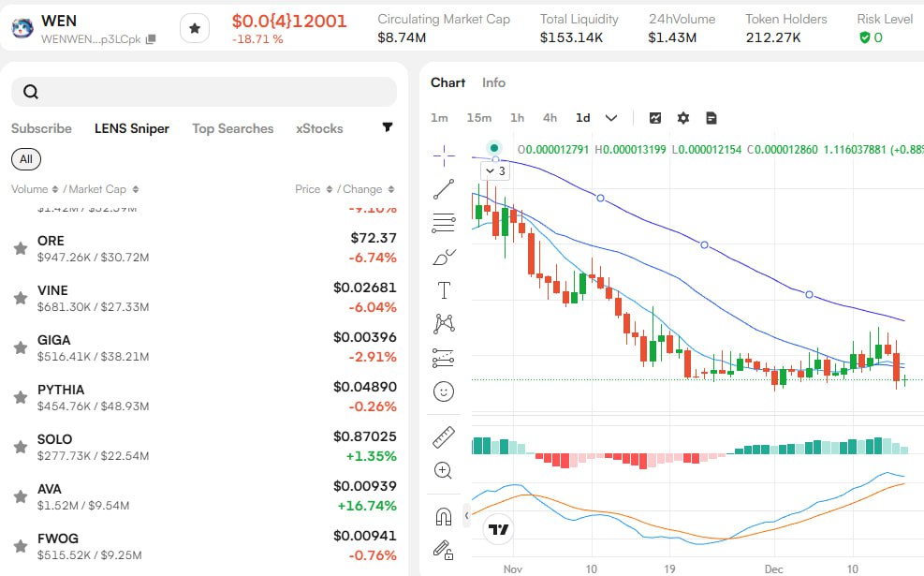The image size is (924, 576).
Task: Star the VINE token
Action: [x=21, y=298]
